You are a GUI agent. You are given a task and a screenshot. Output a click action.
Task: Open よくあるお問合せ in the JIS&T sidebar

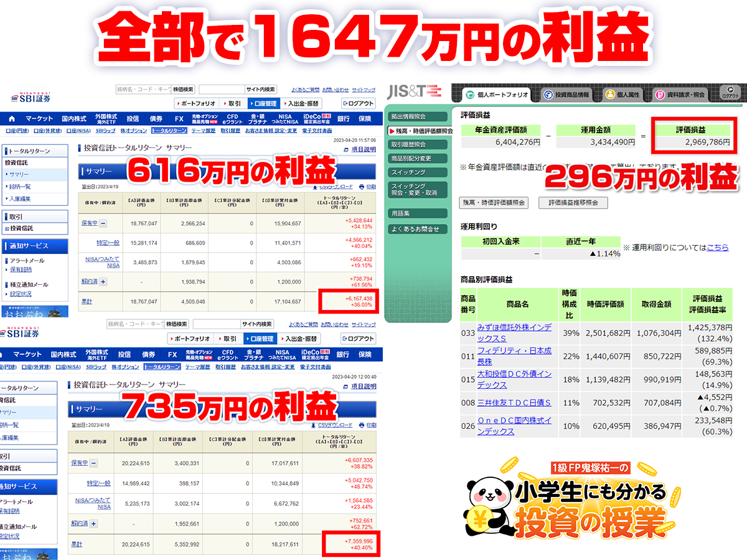pyautogui.click(x=418, y=229)
